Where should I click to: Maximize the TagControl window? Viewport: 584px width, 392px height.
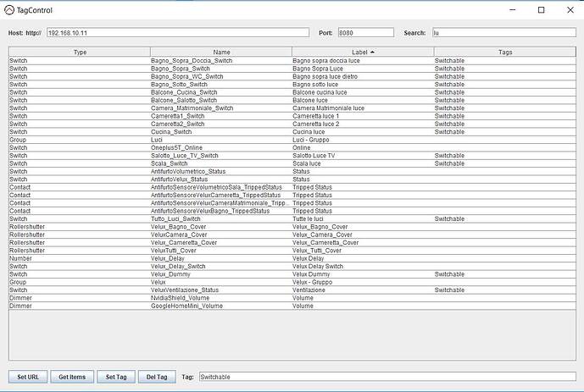pos(540,10)
